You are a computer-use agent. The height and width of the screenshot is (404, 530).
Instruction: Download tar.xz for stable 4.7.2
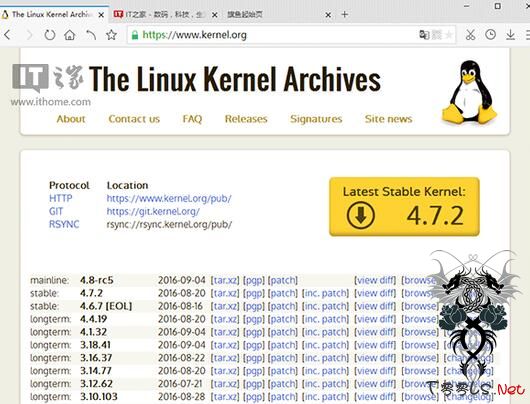(225, 293)
